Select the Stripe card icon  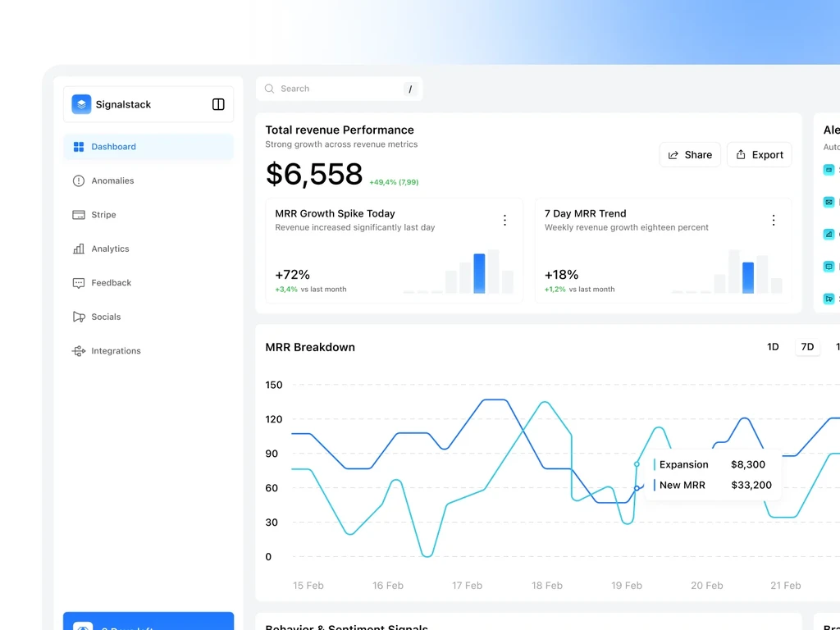(x=79, y=215)
